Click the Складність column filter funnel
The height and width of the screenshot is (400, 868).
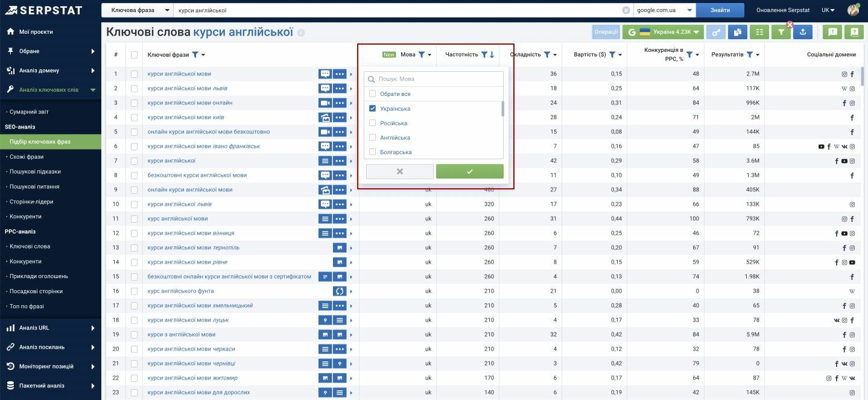coord(547,55)
